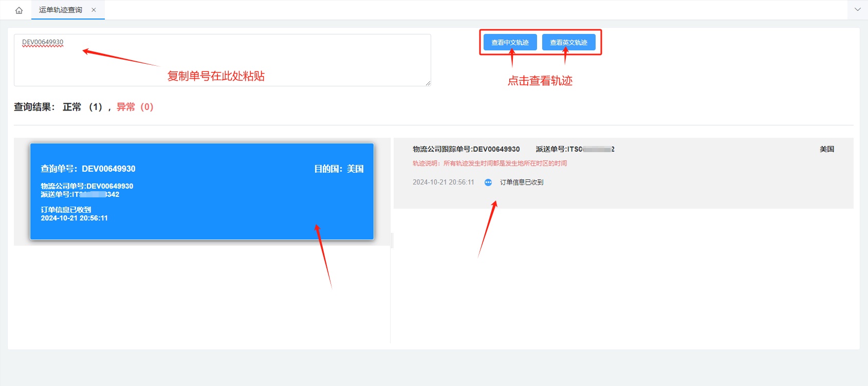
Task: Select the blue DEV00649930 result card
Action: click(201, 191)
